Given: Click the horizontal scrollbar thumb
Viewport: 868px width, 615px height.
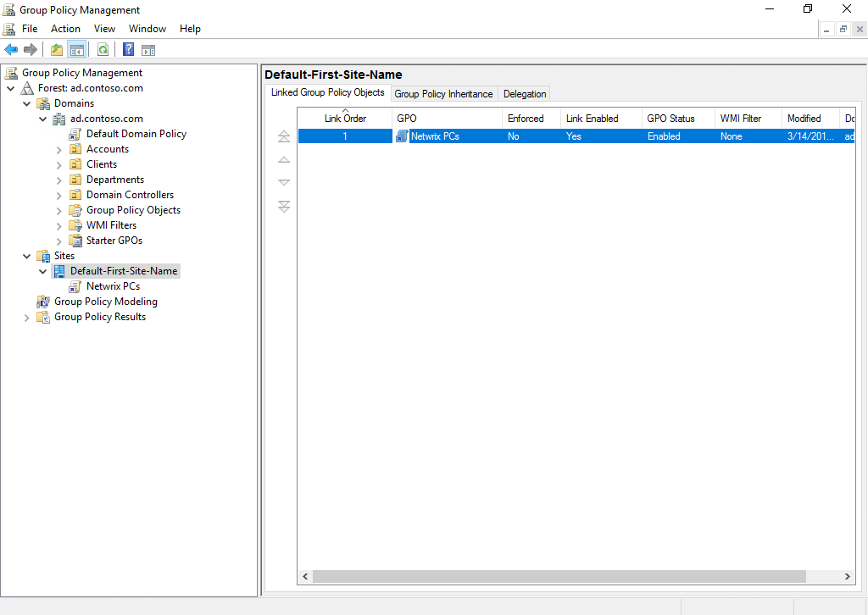Looking at the screenshot, I should 559,576.
